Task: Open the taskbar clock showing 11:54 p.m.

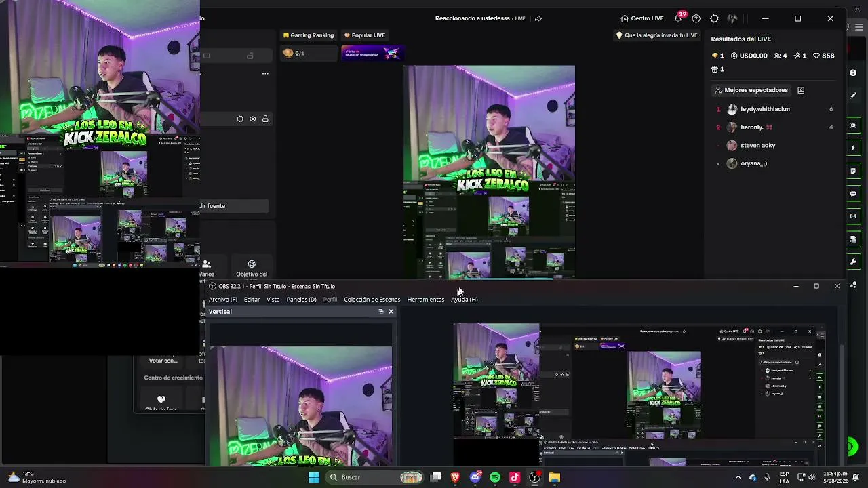Action: click(837, 477)
